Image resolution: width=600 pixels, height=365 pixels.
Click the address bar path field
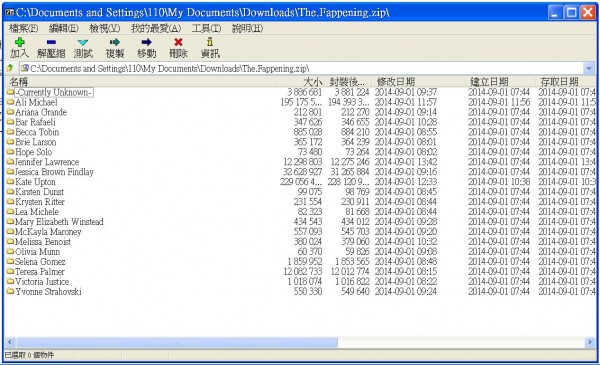[302, 68]
